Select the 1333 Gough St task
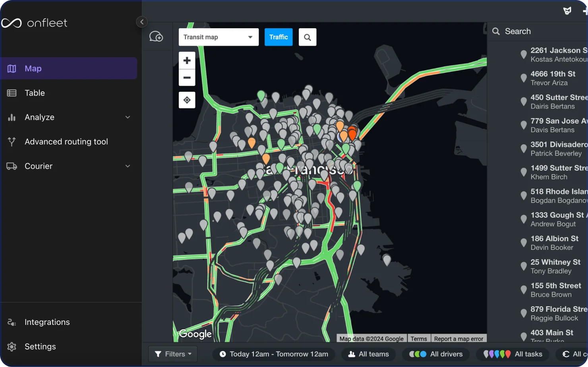Viewport: 588px width, 367px height. 553,219
